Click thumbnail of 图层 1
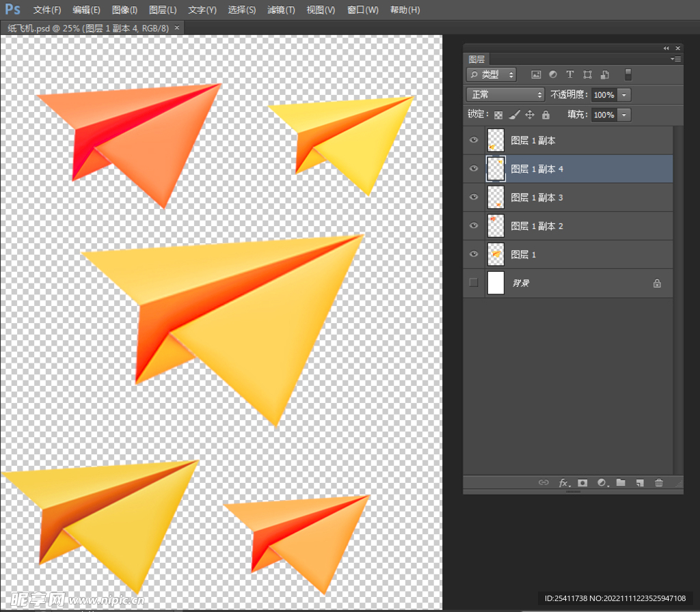The image size is (700, 612). (x=496, y=254)
